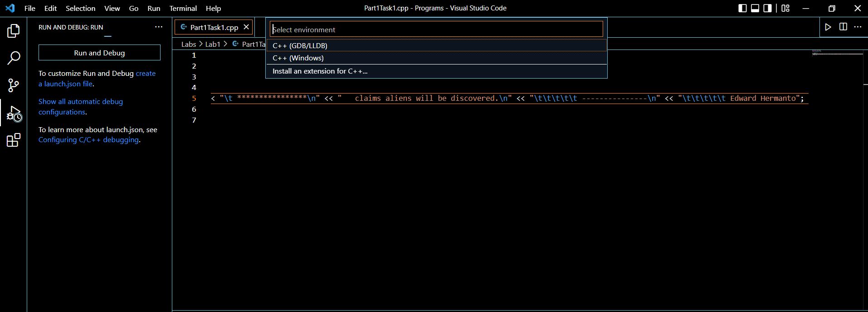This screenshot has height=312, width=868.
Task: Open the View menu
Action: [x=112, y=8]
